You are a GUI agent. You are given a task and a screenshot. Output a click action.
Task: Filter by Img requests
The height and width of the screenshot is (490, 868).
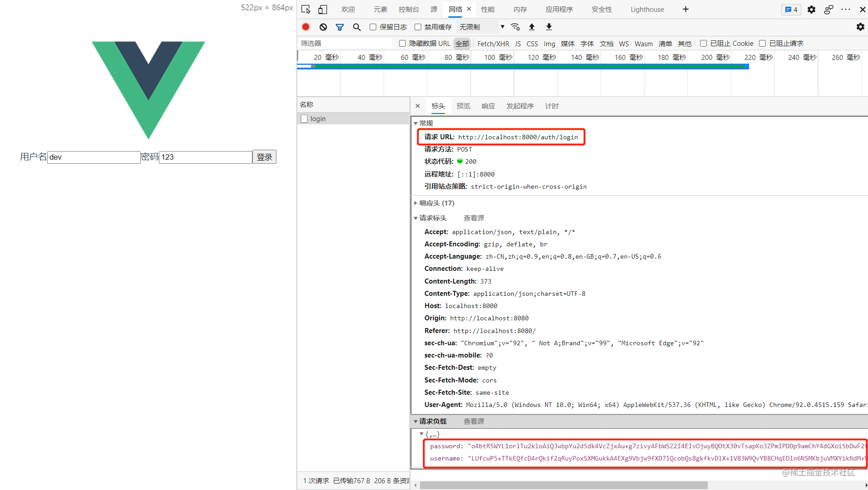(x=549, y=44)
